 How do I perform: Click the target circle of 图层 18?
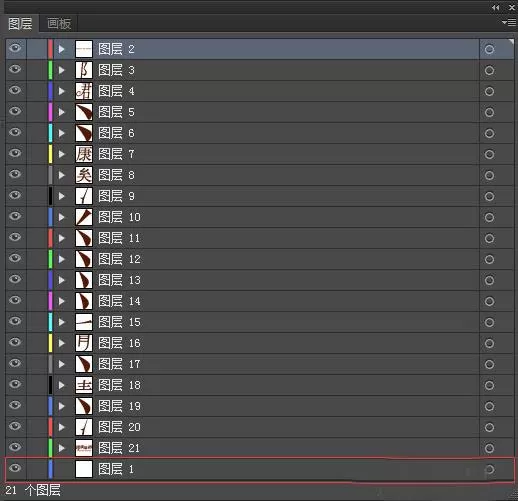click(489, 385)
